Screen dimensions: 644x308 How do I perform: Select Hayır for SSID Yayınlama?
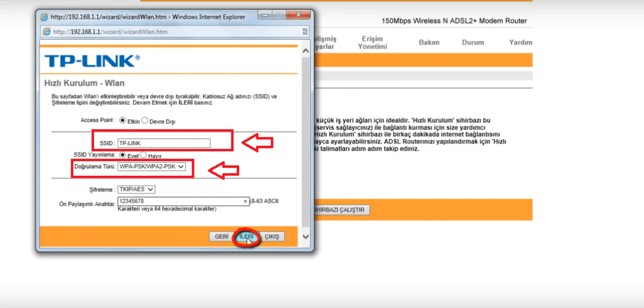coord(143,155)
